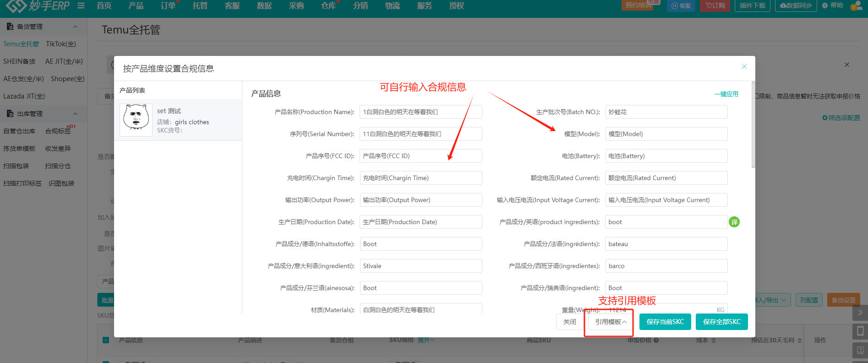Click the 出库管理 section icon
Image resolution: width=868 pixels, height=363 pixels.
(10, 114)
